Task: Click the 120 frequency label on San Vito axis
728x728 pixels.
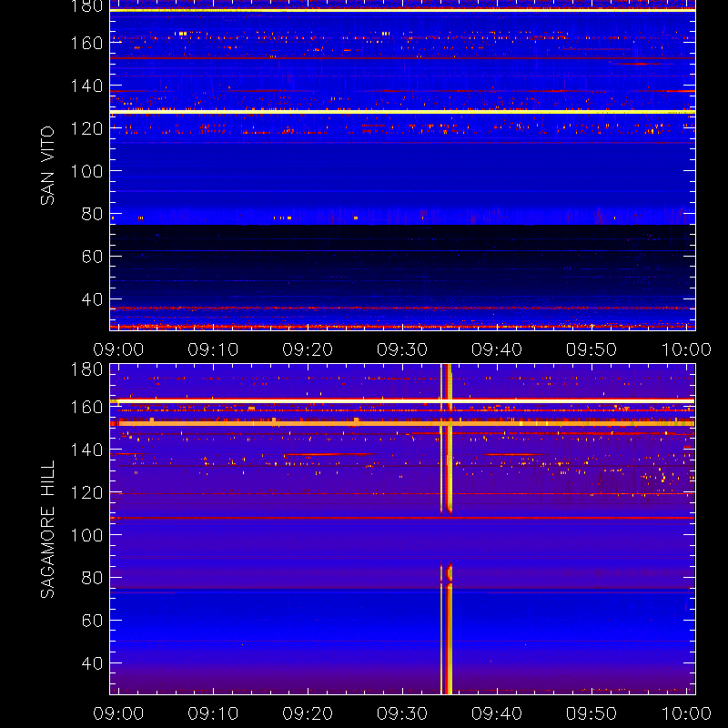Action: pos(86,128)
